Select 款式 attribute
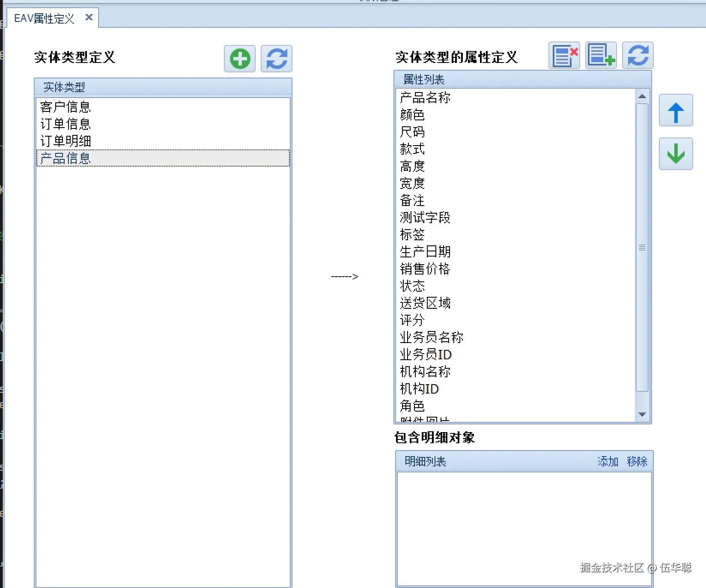Viewport: 706px width, 588px height. coord(515,149)
